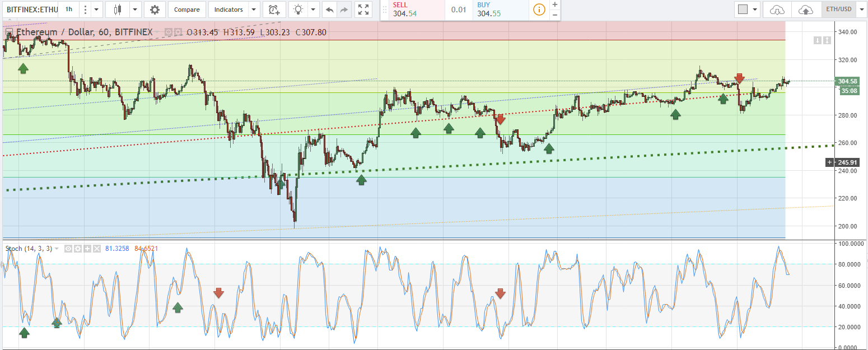The height and width of the screenshot is (350, 868).
Task: Remove Stoch indicator with X icon
Action: [97, 248]
